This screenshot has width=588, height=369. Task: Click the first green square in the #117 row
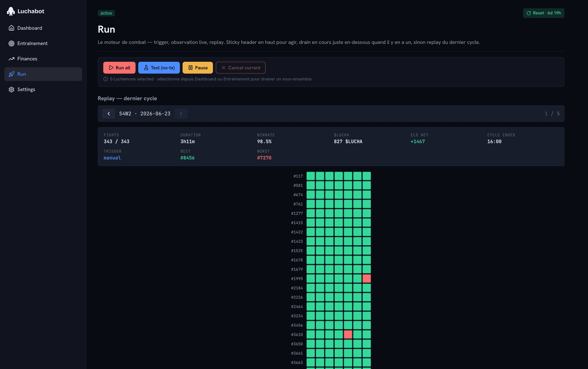(311, 176)
